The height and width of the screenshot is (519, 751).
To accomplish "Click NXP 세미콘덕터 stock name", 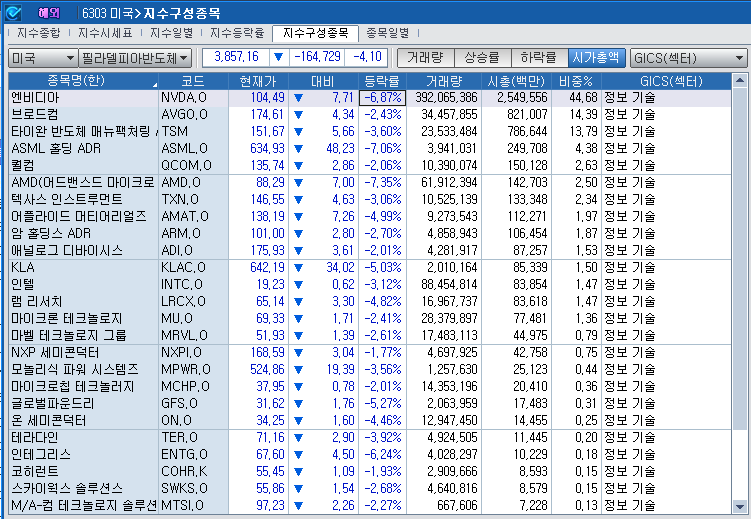I will [x=55, y=352].
